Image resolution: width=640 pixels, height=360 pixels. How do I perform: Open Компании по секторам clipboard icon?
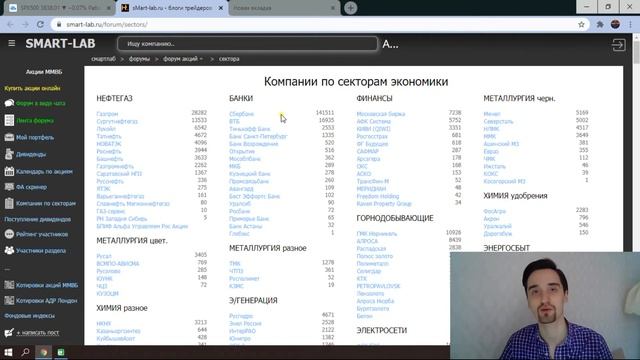(9, 203)
